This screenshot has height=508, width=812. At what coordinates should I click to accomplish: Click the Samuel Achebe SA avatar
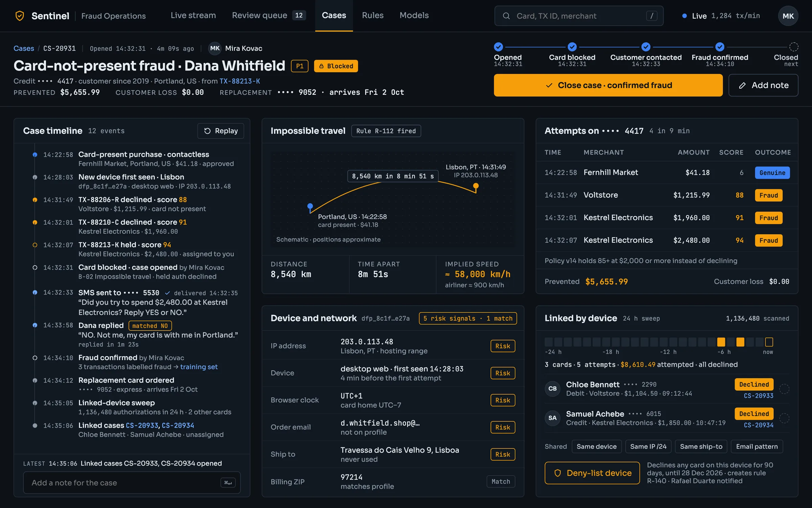click(x=552, y=418)
